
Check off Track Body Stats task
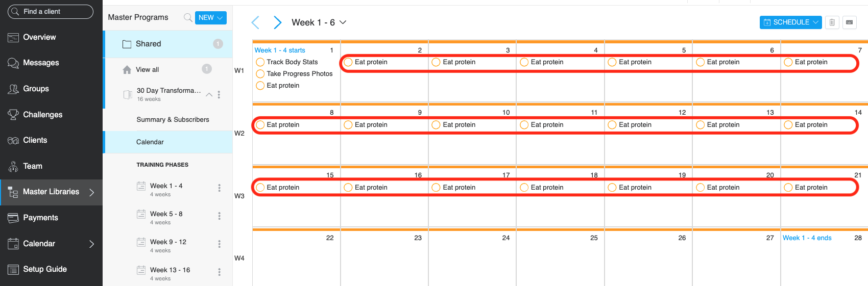(x=260, y=62)
